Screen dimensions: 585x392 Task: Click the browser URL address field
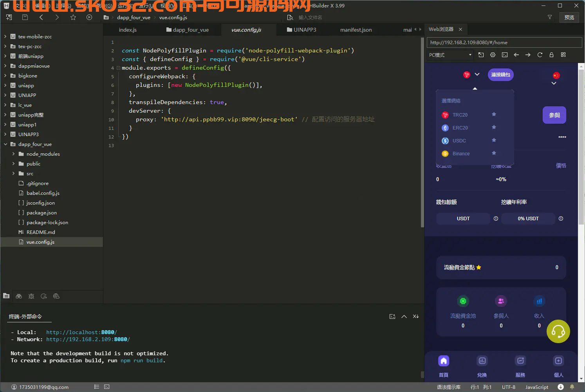click(504, 43)
